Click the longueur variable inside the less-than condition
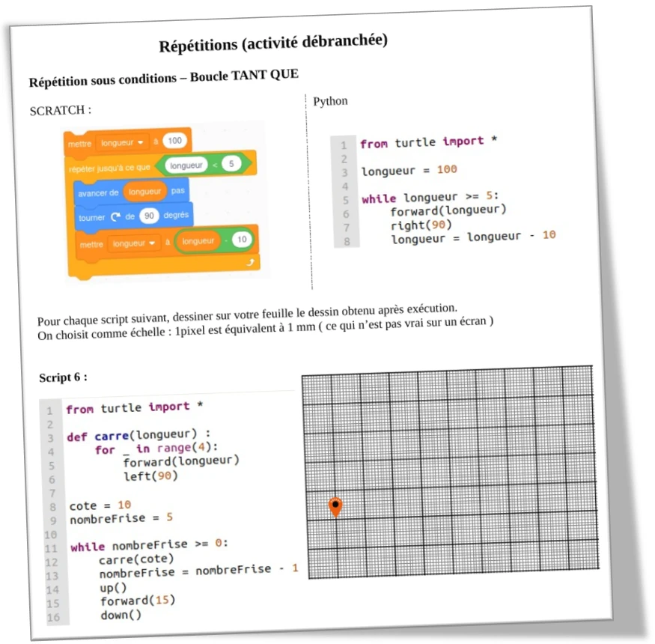The height and width of the screenshot is (644, 655). [186, 165]
